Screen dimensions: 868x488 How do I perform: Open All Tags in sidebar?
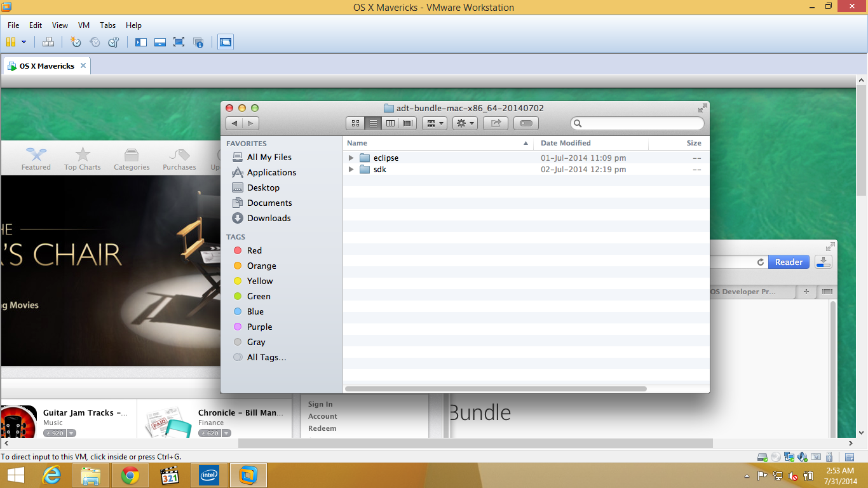[x=266, y=357]
